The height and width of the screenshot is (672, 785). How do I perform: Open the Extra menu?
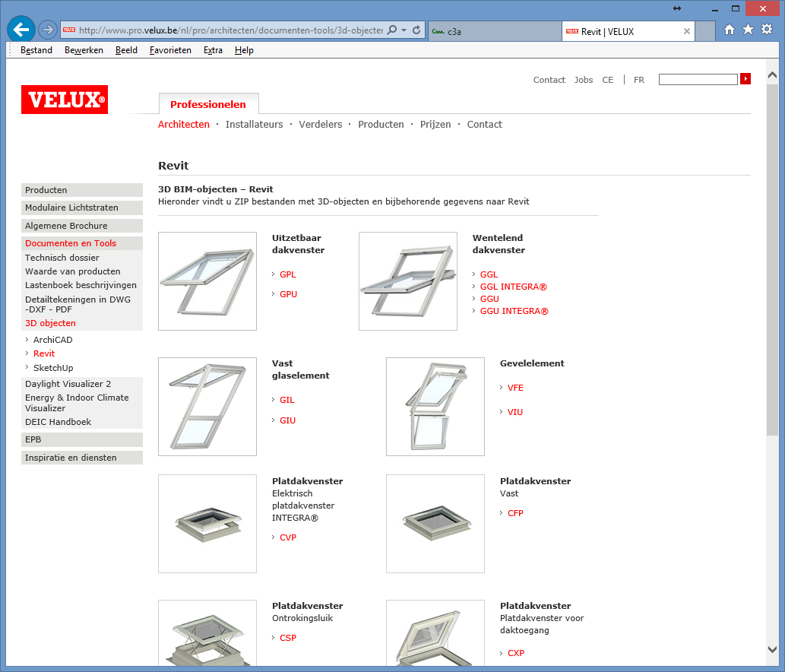pos(213,50)
